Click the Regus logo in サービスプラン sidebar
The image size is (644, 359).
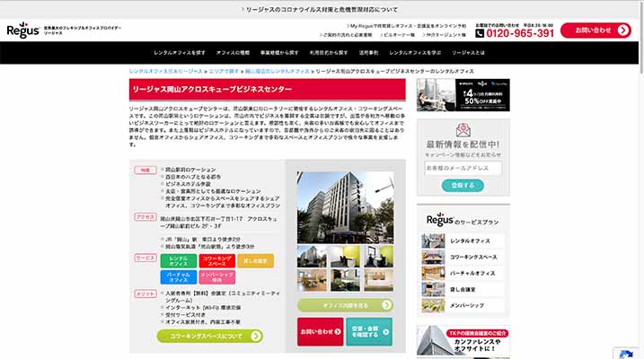tap(439, 220)
